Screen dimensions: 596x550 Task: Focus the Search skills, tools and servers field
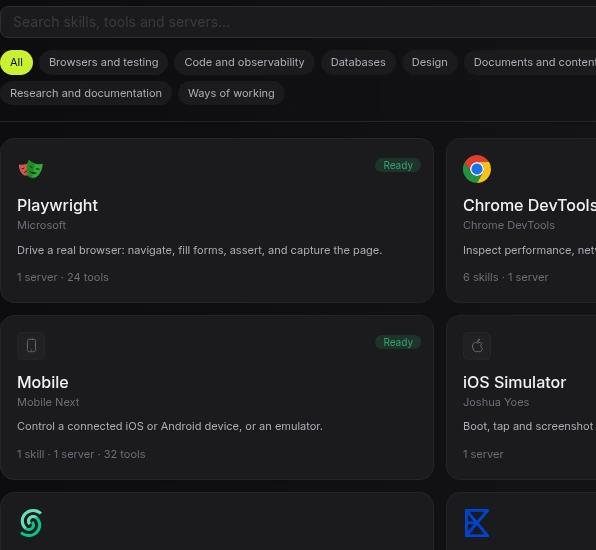pos(298,22)
